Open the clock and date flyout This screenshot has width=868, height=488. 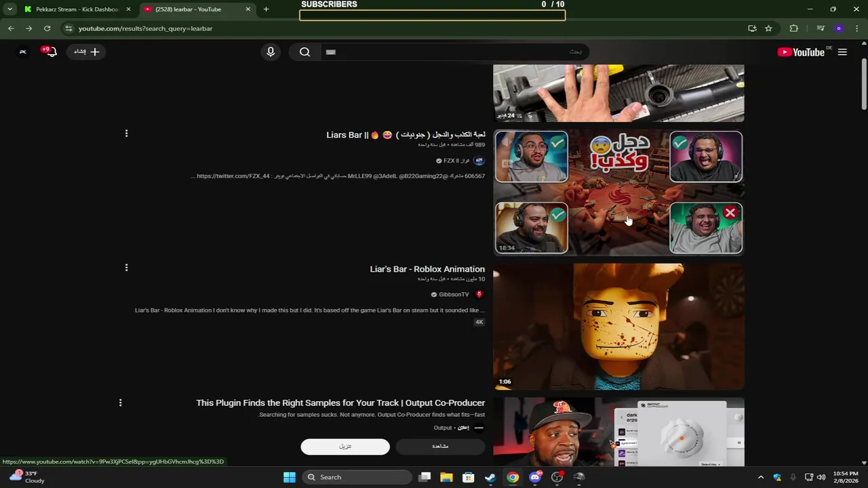point(846,477)
